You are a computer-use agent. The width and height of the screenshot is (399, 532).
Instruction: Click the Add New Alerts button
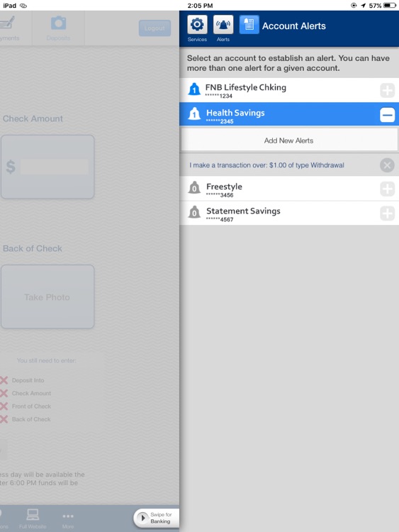click(289, 140)
